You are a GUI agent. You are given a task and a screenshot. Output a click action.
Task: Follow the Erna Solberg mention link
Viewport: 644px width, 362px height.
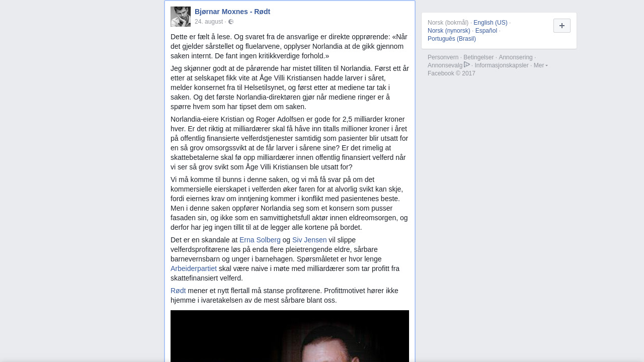260,240
